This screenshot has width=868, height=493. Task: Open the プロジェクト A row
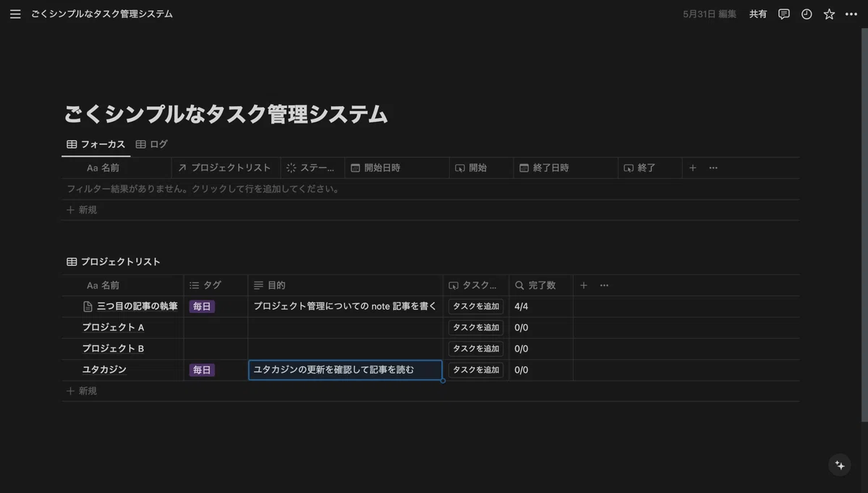[x=113, y=327]
